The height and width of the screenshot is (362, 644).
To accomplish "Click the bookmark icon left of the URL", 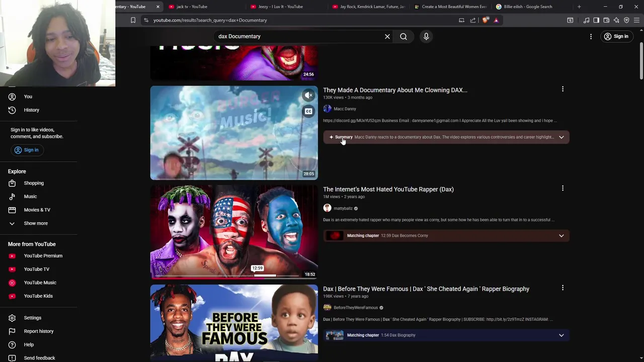I will click(133, 20).
